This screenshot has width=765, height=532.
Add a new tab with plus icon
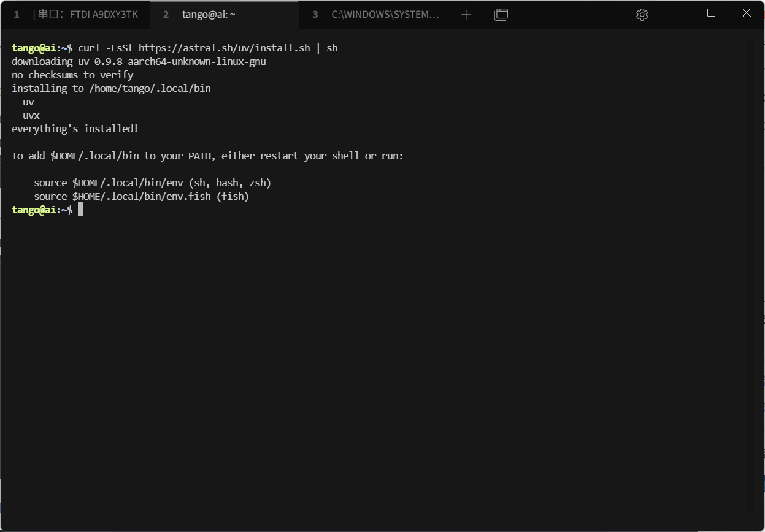click(x=466, y=15)
